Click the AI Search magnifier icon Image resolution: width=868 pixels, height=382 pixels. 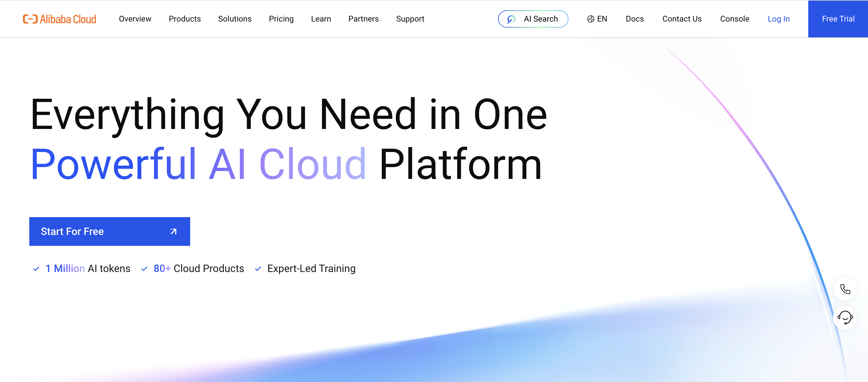511,19
